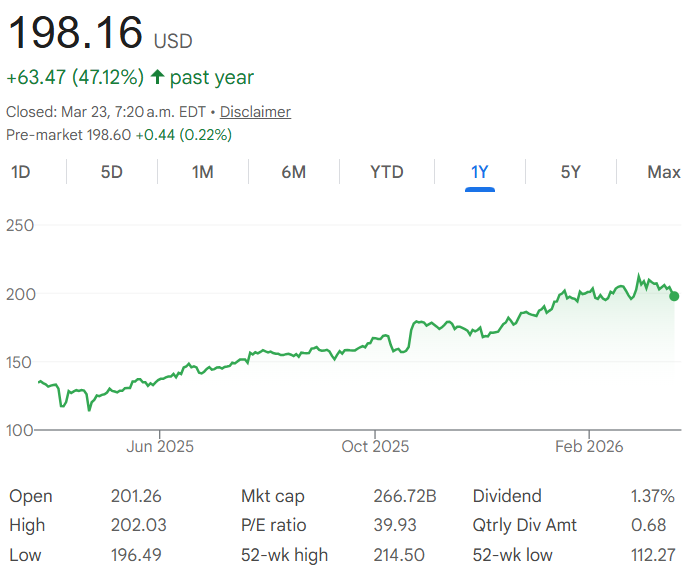The height and width of the screenshot is (572, 683).
Task: Click the Open value 201.26
Action: pos(136,496)
